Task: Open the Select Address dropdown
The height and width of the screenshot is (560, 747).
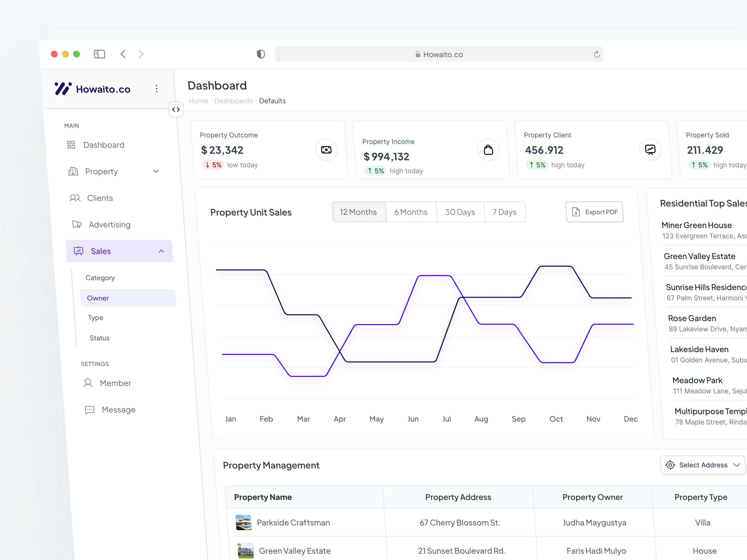Action: click(x=702, y=465)
